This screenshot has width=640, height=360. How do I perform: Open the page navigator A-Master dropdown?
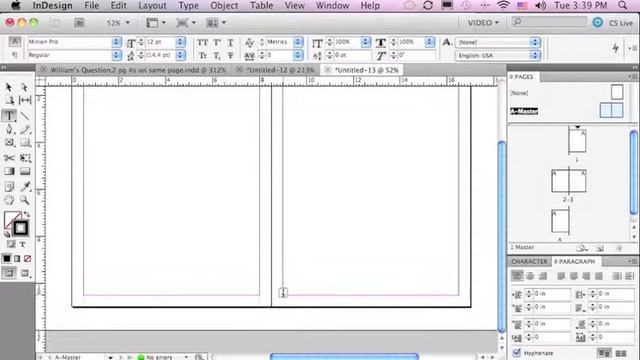click(x=110, y=357)
